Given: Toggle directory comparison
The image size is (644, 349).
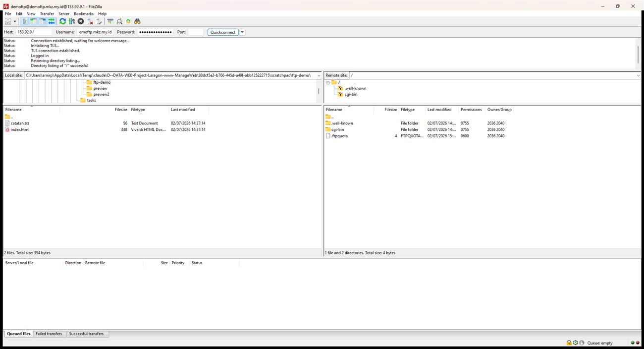Looking at the screenshot, I should [119, 21].
